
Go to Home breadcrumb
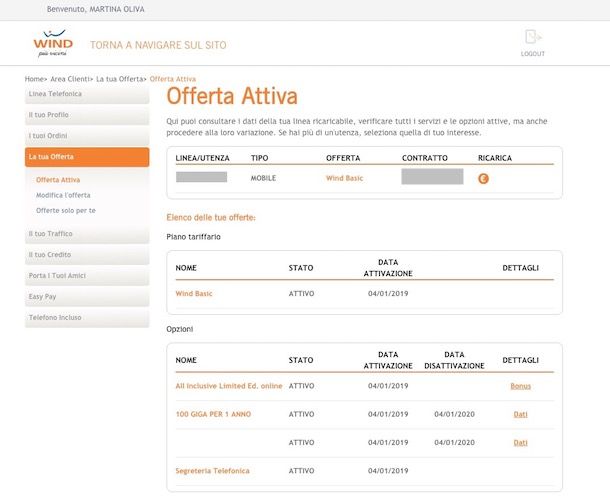point(34,79)
